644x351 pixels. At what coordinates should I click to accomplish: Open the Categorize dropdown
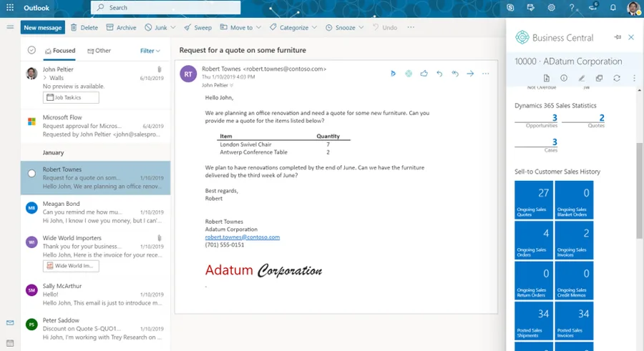pyautogui.click(x=293, y=27)
